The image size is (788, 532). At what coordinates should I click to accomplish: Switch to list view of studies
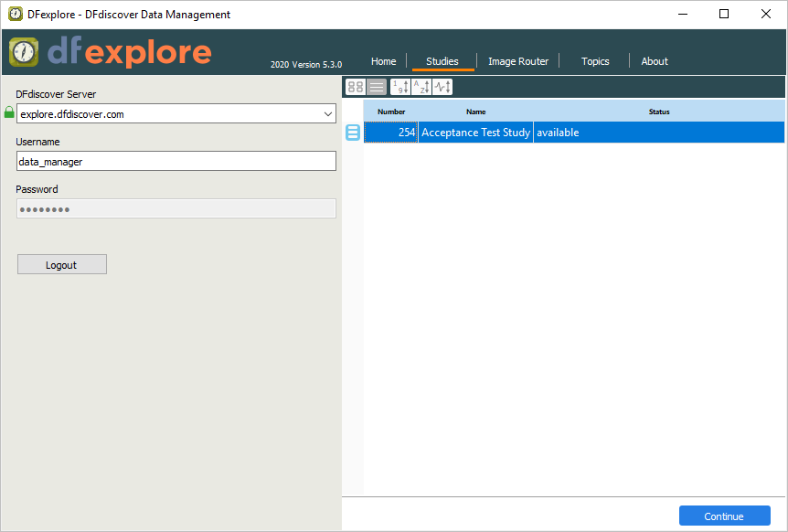pyautogui.click(x=377, y=87)
